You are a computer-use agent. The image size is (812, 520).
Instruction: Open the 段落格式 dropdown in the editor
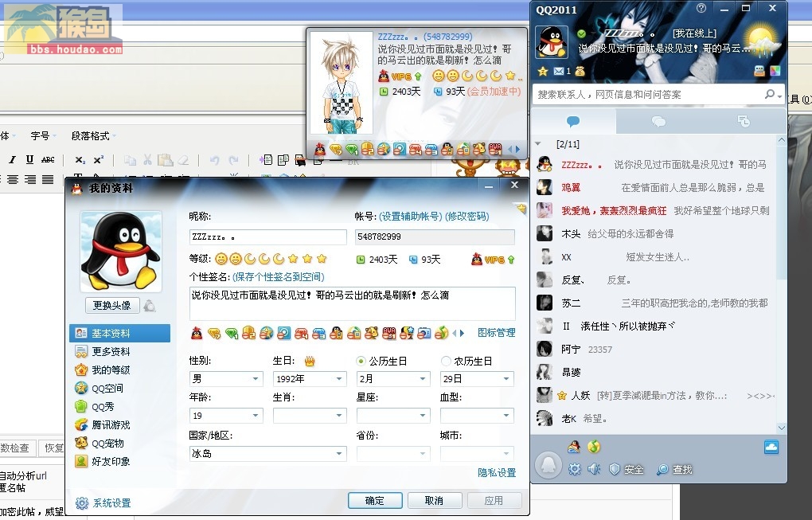coord(93,136)
